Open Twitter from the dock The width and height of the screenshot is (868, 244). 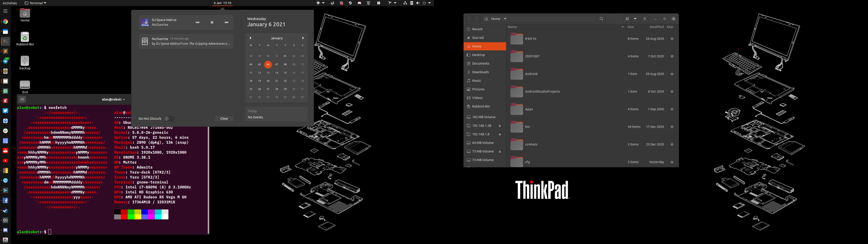tap(5, 111)
